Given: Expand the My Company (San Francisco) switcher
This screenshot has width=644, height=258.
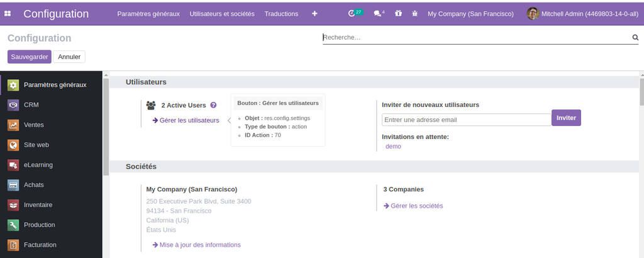Looking at the screenshot, I should [470, 13].
